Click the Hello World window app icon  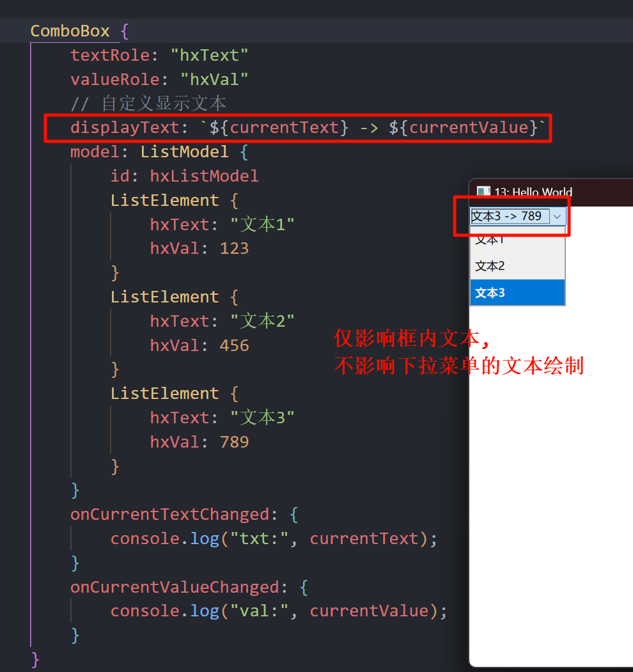[x=483, y=192]
